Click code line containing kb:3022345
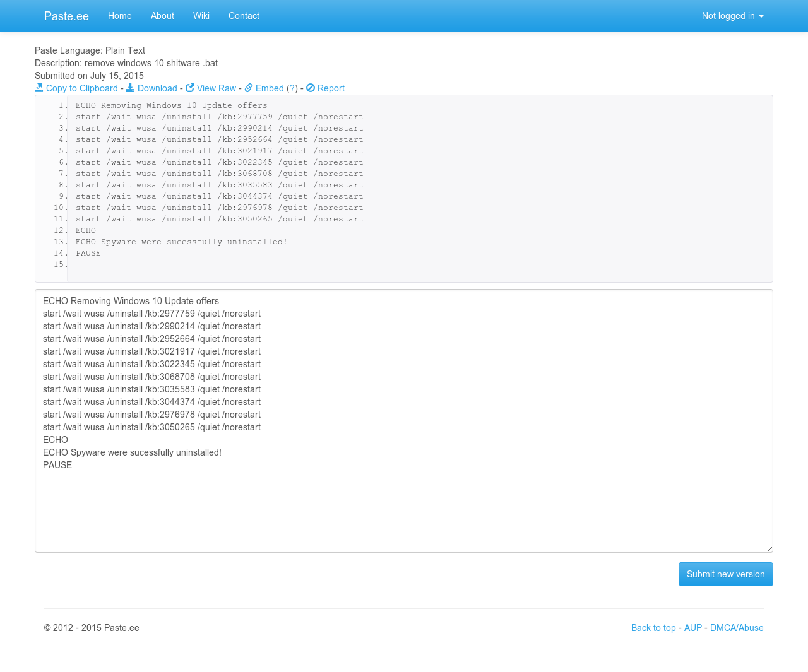808x672 pixels. pos(220,162)
